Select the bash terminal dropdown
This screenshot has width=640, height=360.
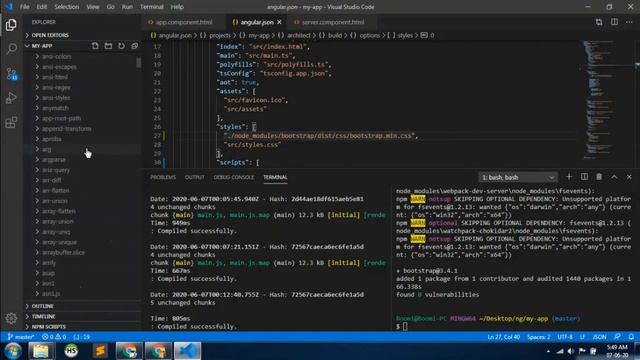point(518,177)
